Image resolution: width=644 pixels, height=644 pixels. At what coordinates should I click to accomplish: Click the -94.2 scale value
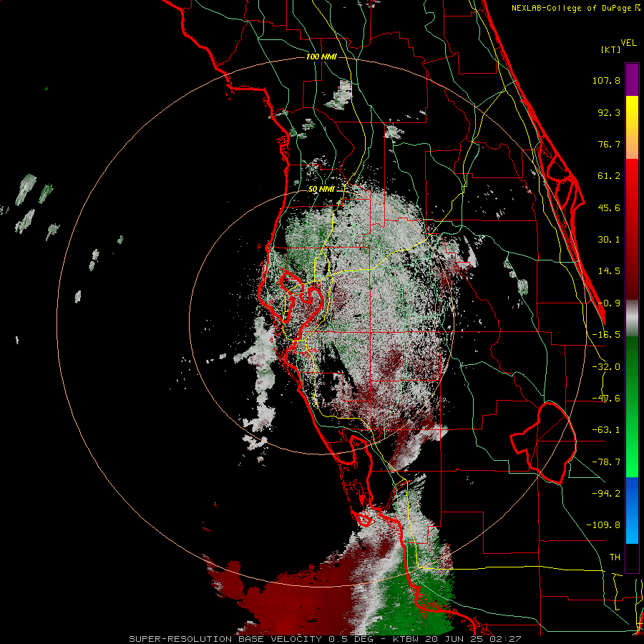tap(606, 493)
